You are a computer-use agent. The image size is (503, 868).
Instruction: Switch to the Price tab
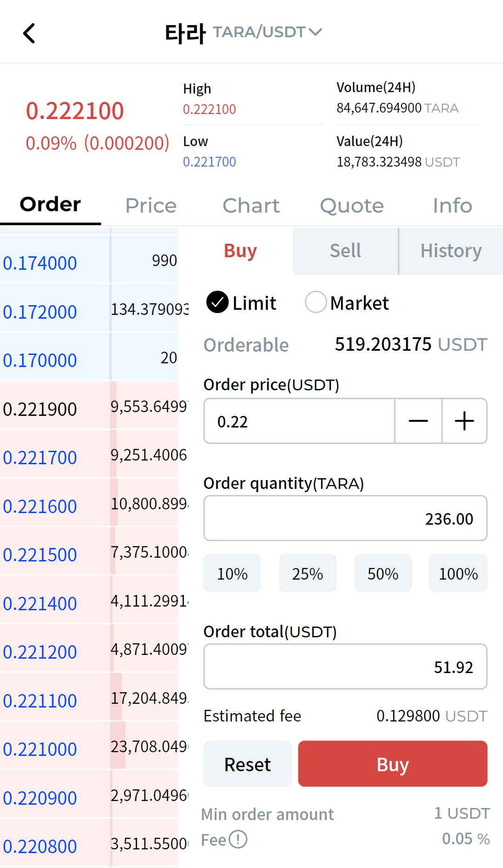pyautogui.click(x=151, y=206)
